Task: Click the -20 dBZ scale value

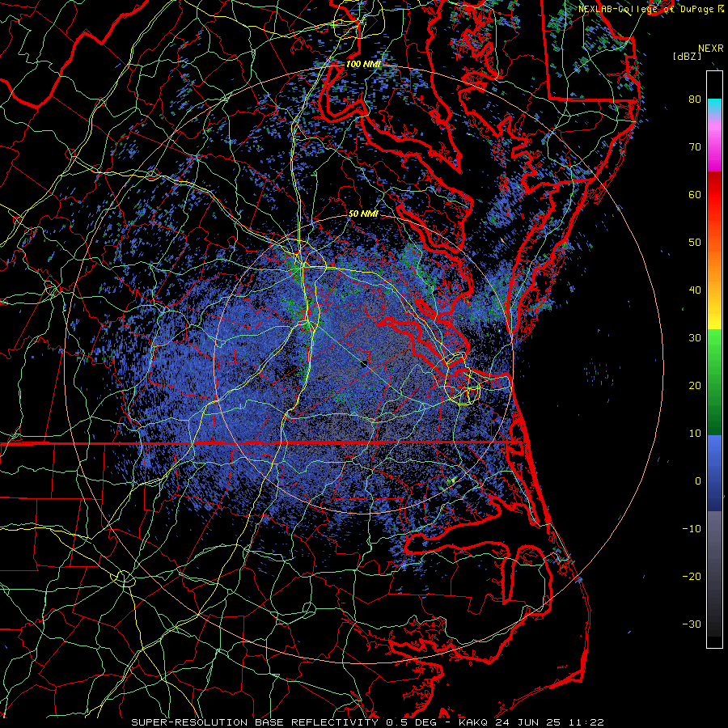Action: coord(692,577)
